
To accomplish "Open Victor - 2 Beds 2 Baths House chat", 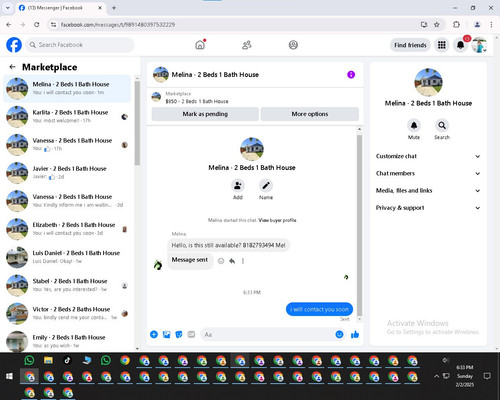I will [67, 313].
